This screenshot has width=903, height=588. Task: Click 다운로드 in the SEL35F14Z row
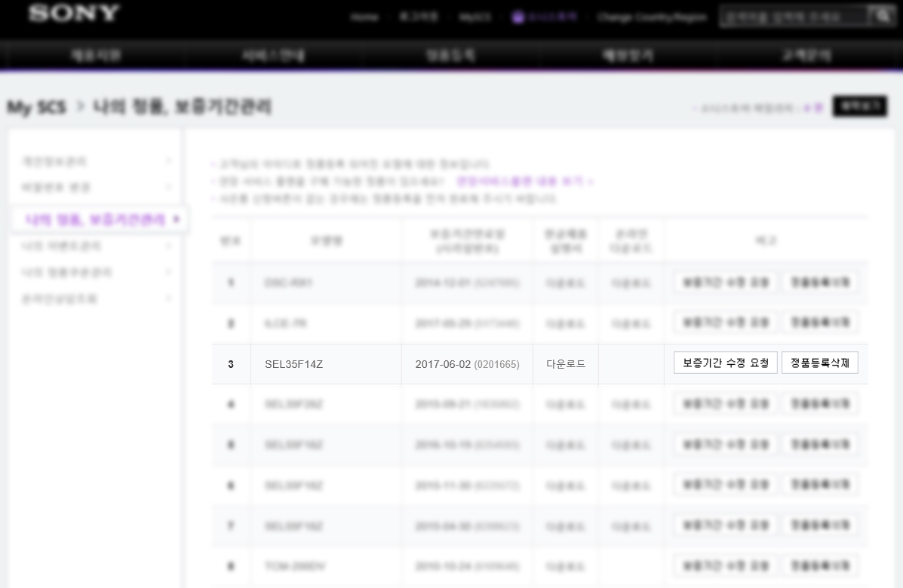click(566, 364)
